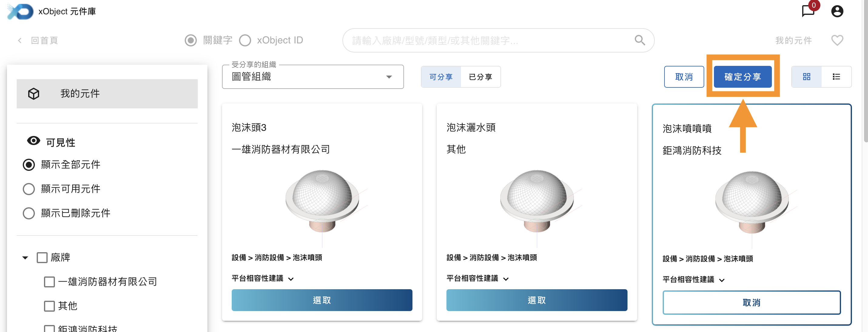Click the keyword search input field
868x332 pixels.
point(489,40)
